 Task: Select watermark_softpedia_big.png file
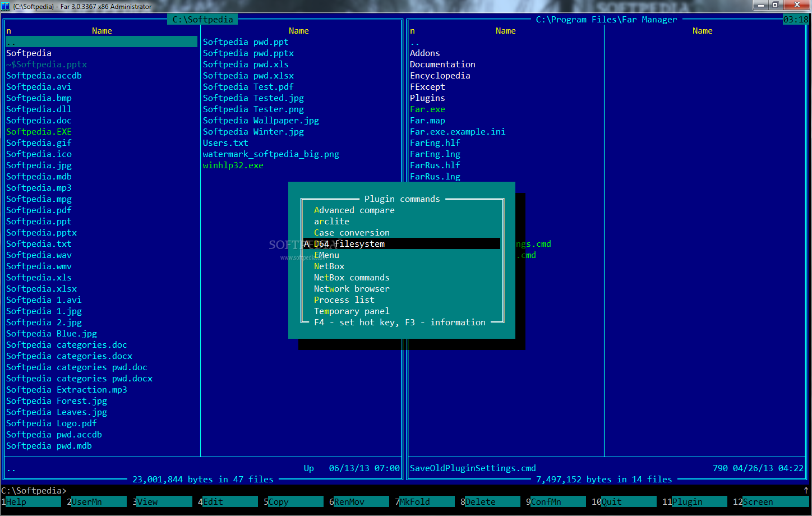point(271,154)
